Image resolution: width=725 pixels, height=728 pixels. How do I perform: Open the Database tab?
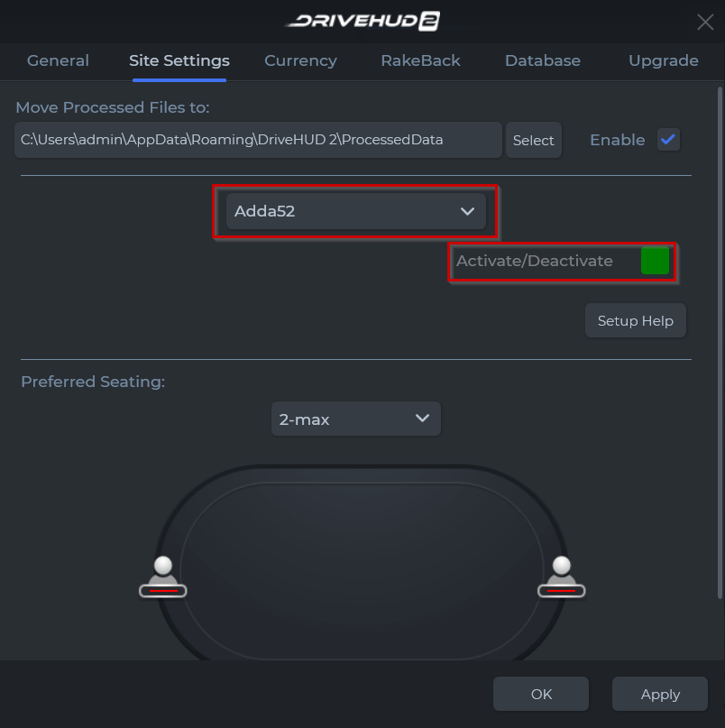[543, 60]
